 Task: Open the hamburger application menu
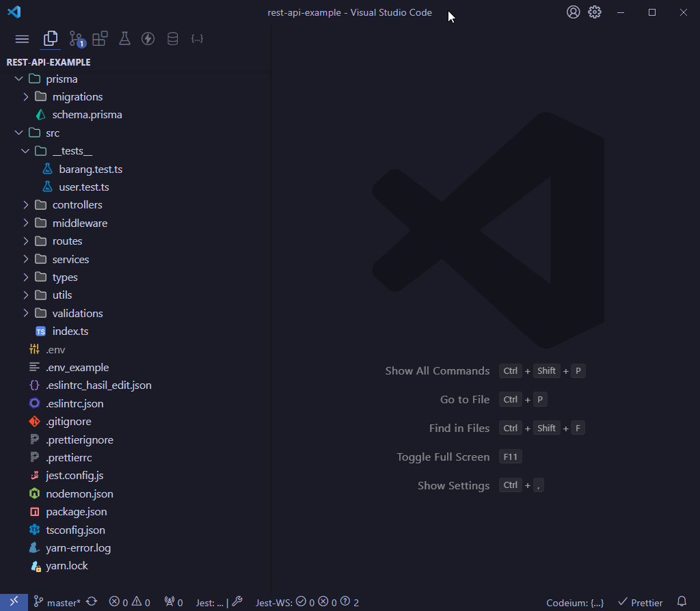pos(22,39)
